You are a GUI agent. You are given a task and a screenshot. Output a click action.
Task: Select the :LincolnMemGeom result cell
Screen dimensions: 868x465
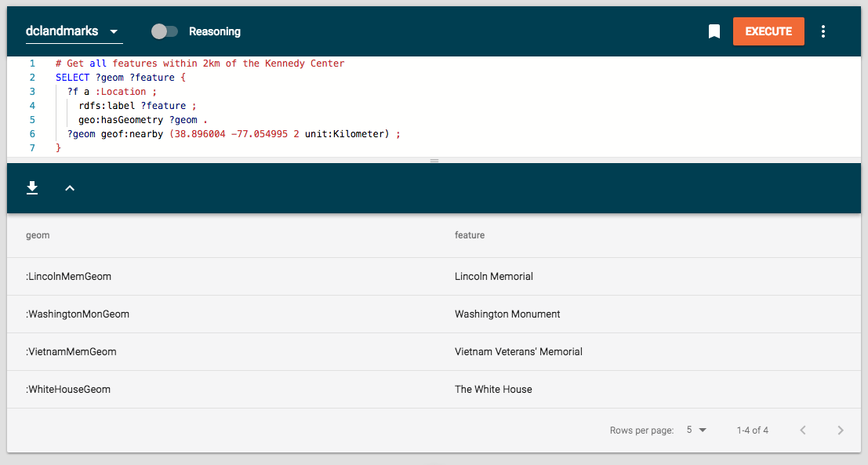pyautogui.click(x=68, y=277)
